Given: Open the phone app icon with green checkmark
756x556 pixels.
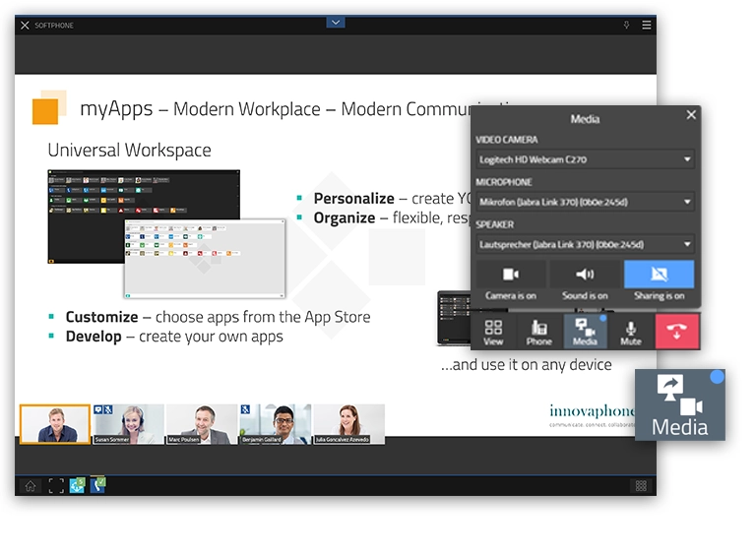Looking at the screenshot, I should tap(97, 485).
